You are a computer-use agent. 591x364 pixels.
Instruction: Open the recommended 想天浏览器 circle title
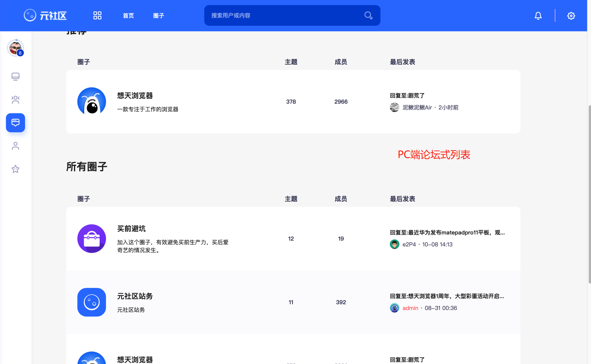[x=135, y=96]
